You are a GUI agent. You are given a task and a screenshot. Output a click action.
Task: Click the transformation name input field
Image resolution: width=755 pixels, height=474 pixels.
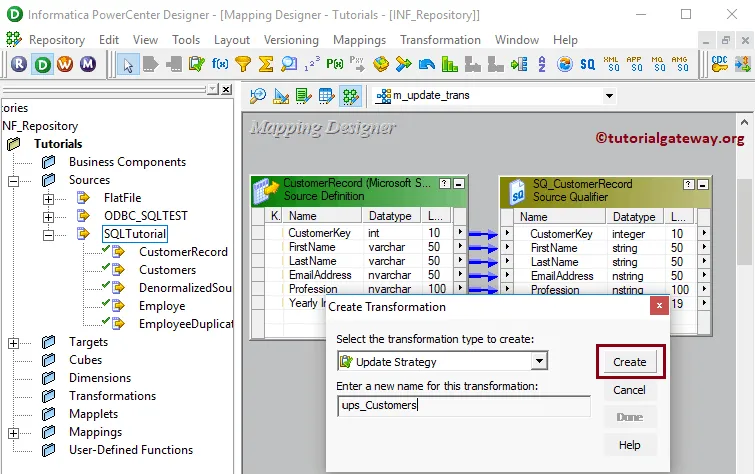click(464, 406)
